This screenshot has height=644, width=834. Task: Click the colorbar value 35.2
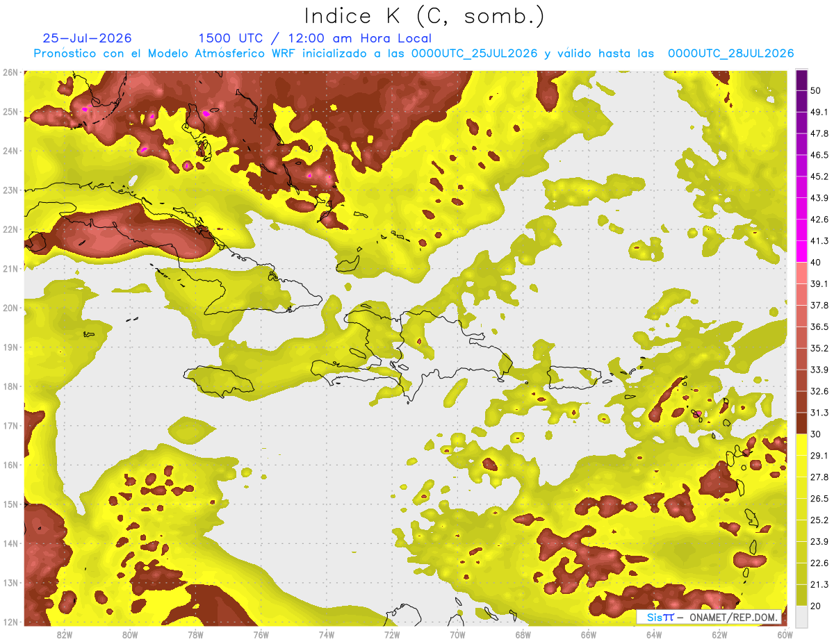click(819, 348)
